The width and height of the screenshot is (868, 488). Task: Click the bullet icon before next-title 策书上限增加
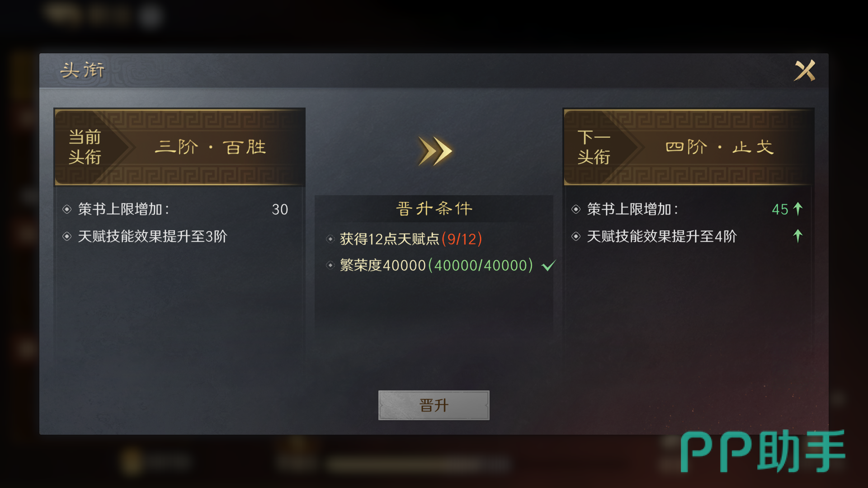click(576, 209)
